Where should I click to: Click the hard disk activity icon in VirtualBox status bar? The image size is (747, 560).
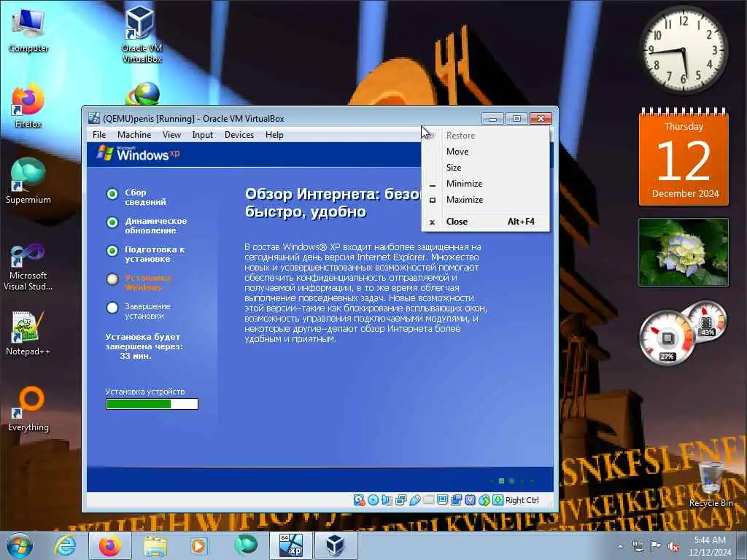(x=359, y=500)
